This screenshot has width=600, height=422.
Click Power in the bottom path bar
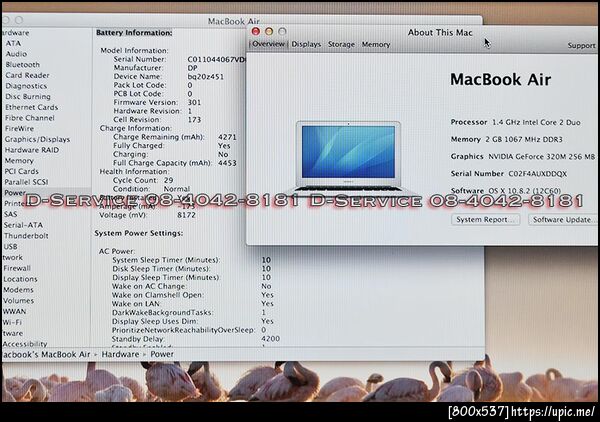click(x=162, y=354)
